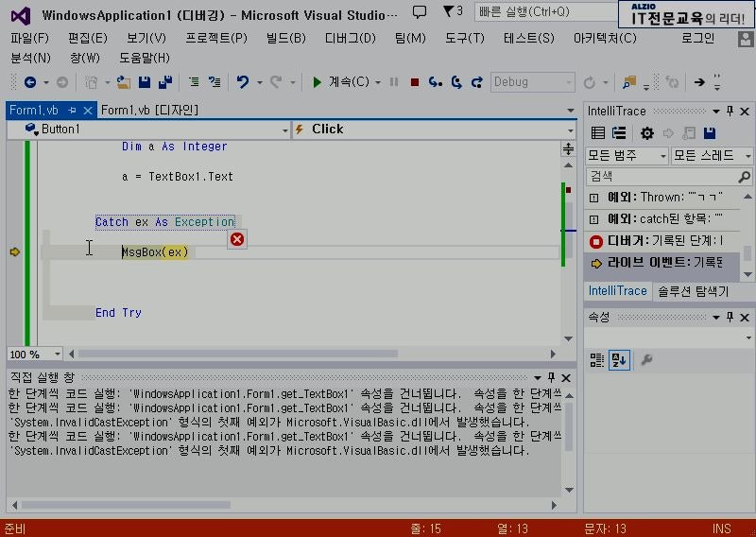Expand the Continue button dropdown arrow
Image resolution: width=756 pixels, height=537 pixels.
[x=377, y=83]
